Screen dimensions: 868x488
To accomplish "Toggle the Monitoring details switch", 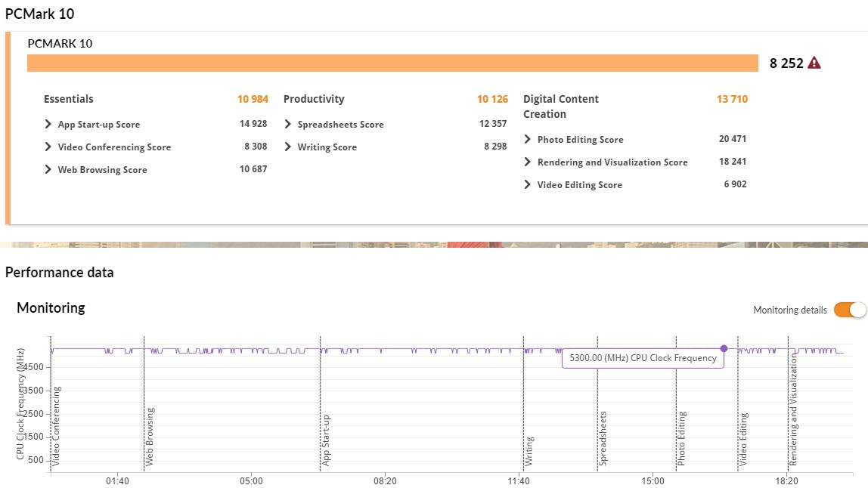I will point(850,310).
